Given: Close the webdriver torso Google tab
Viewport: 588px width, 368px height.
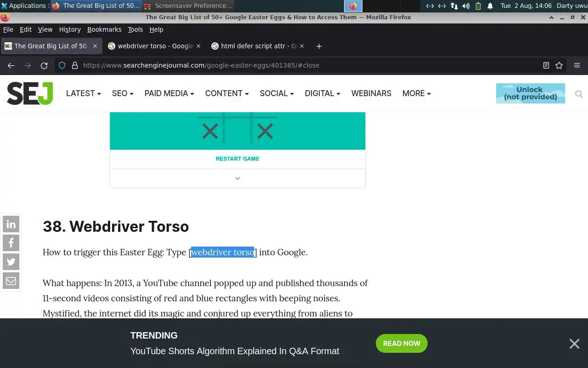Looking at the screenshot, I should pos(198,46).
